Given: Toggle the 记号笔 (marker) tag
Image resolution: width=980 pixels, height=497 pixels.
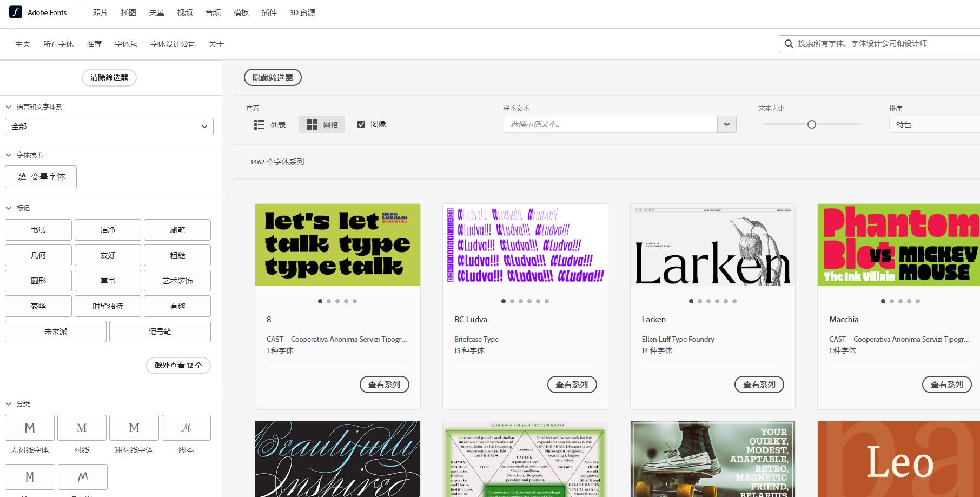Looking at the screenshot, I should pos(160,332).
